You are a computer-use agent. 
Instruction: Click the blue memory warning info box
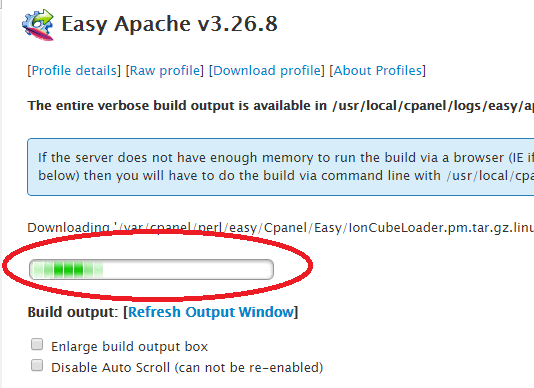(280, 167)
